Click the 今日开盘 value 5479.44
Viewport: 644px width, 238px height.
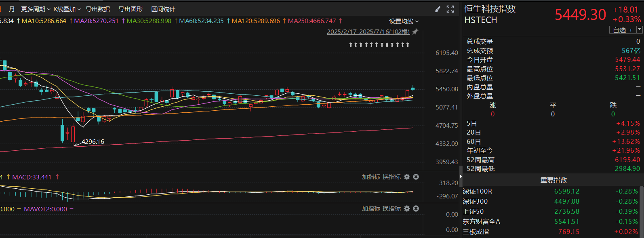click(x=627, y=59)
